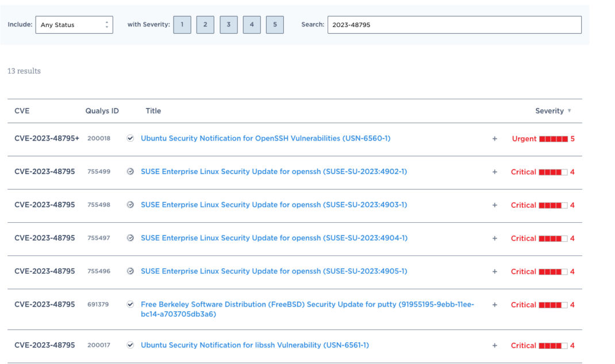615x364 pixels.
Task: Click the sort triangle next to Severity header
Action: (x=570, y=111)
